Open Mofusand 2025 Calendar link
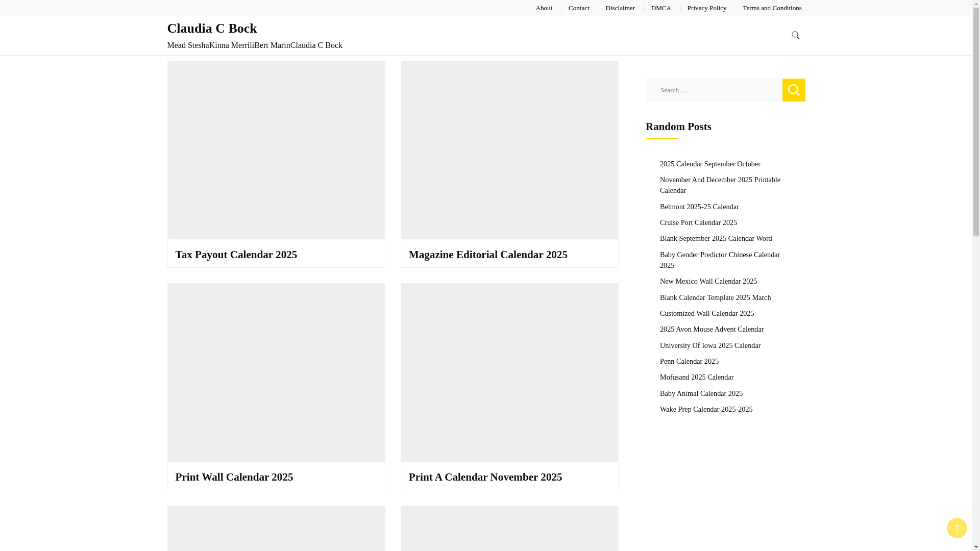Screen dimensions: 980x551 pyautogui.click(x=697, y=377)
